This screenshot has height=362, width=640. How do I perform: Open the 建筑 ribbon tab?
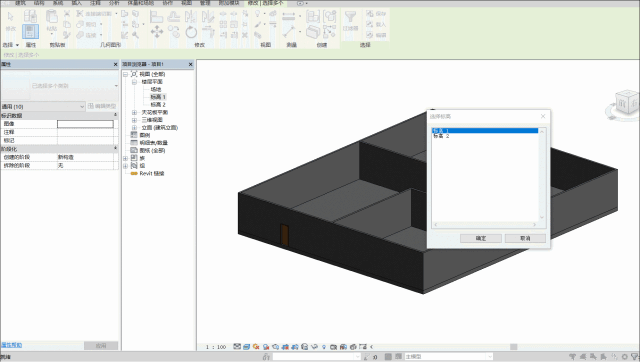[x=20, y=3]
